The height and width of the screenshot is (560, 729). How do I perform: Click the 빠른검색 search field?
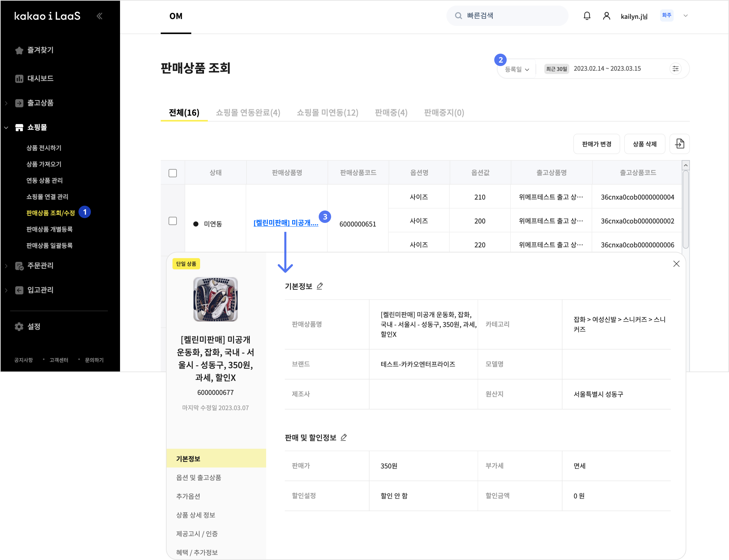[x=507, y=16]
